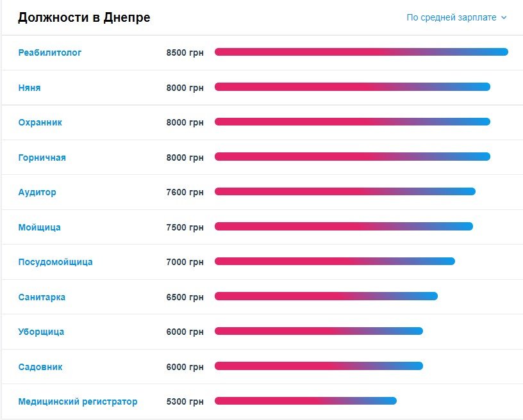
Task: Click the 7000 грн value for Посудомойщица
Action: pos(185,262)
